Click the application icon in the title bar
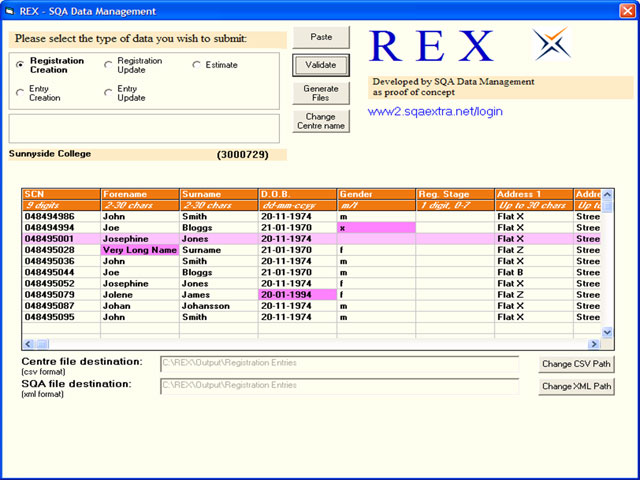The image size is (640, 480). [x=10, y=11]
